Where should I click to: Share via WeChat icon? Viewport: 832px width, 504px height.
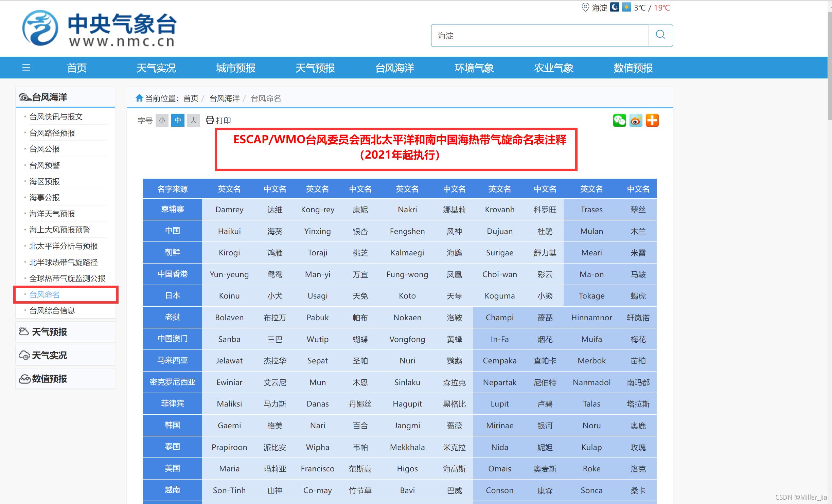click(x=619, y=120)
